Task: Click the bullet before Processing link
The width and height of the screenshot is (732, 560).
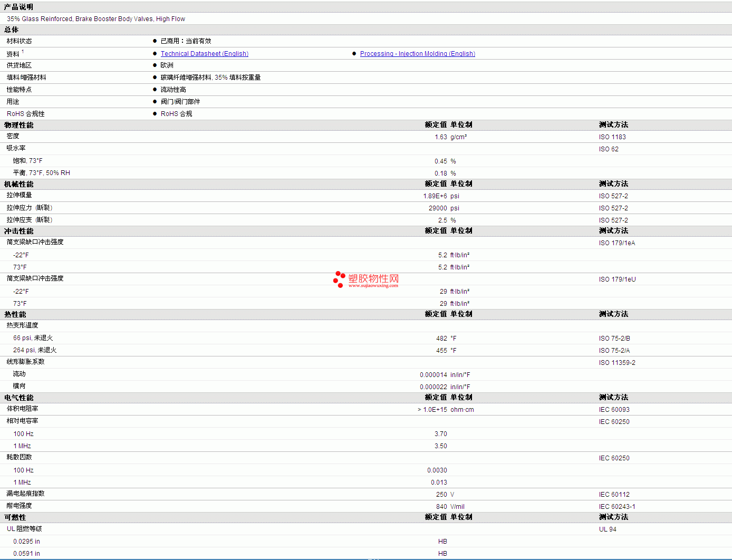Action: 354,54
